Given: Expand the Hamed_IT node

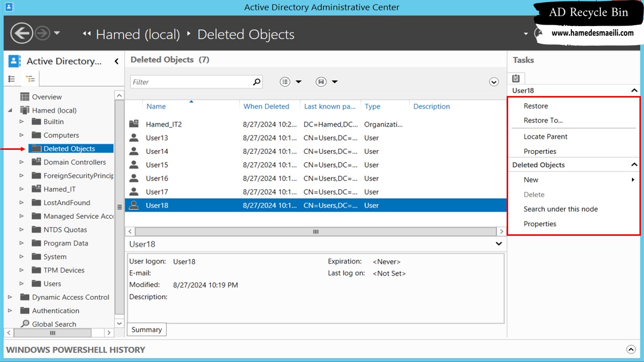Looking at the screenshot, I should [22, 189].
